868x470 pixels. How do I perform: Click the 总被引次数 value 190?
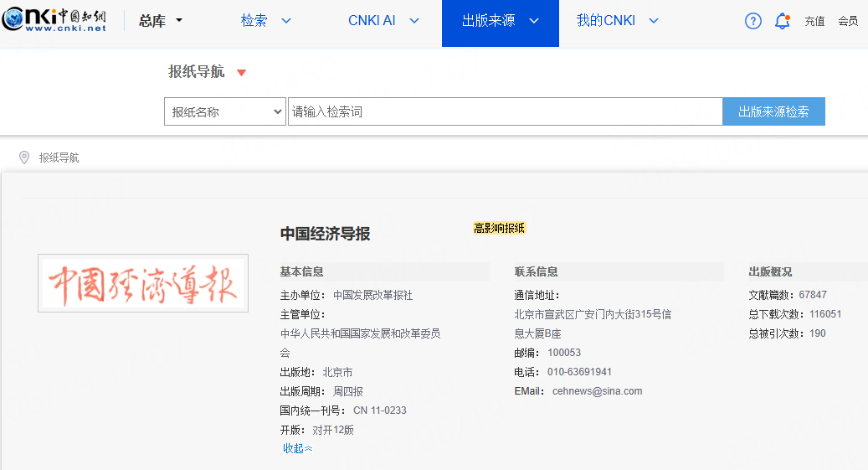(x=818, y=333)
